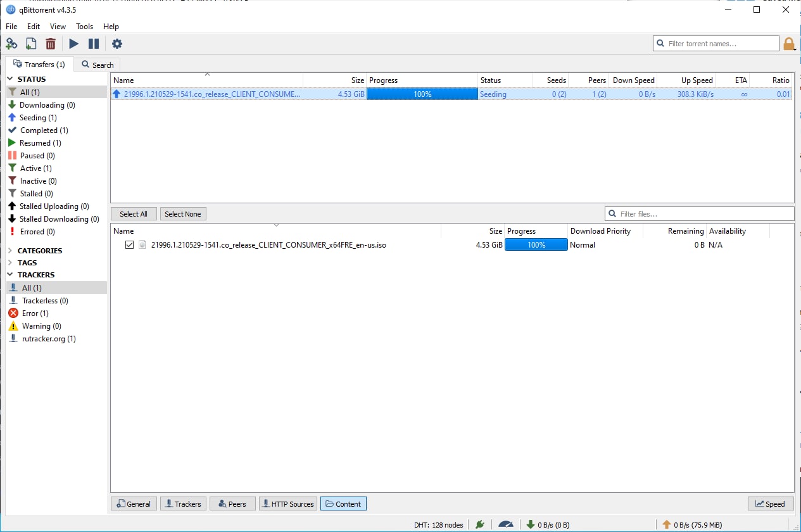Screen dimensions: 801x532
Task: Open Options via the gear icon
Action: point(117,44)
